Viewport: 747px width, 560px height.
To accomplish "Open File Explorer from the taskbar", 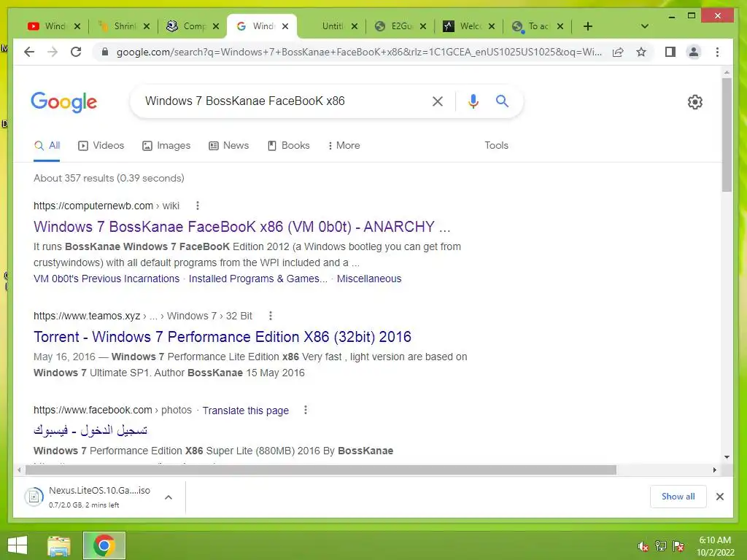I will tap(59, 545).
